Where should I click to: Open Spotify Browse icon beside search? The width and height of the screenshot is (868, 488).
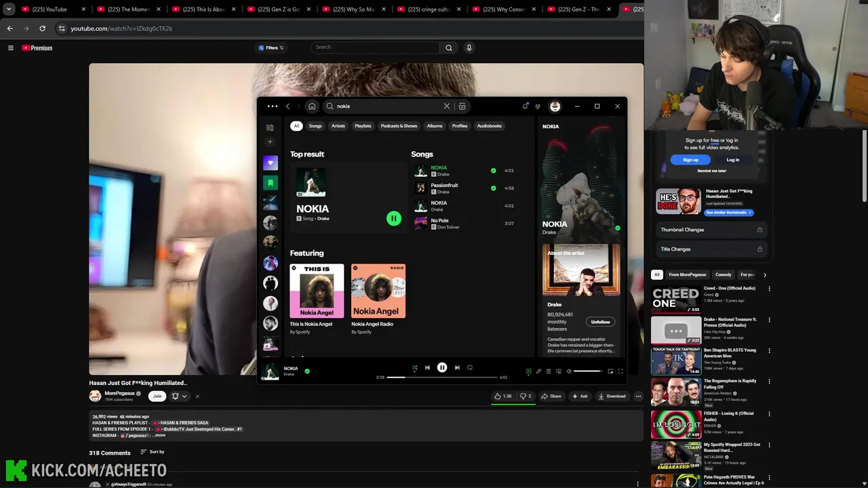462,106
